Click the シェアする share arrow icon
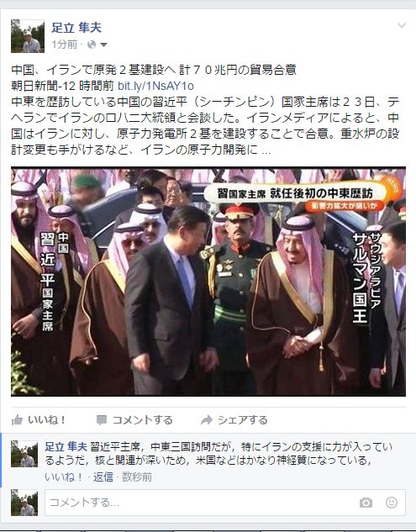 pyautogui.click(x=206, y=420)
